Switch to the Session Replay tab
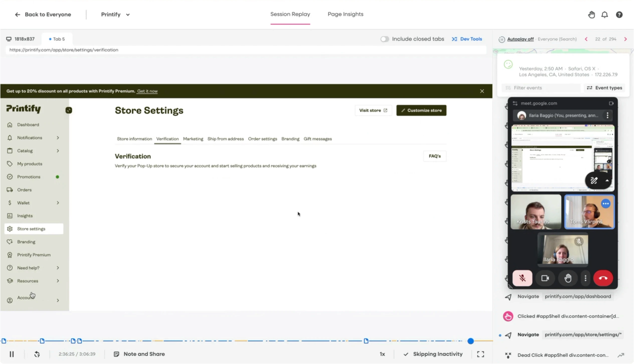This screenshot has height=364, width=634. pos(290,14)
